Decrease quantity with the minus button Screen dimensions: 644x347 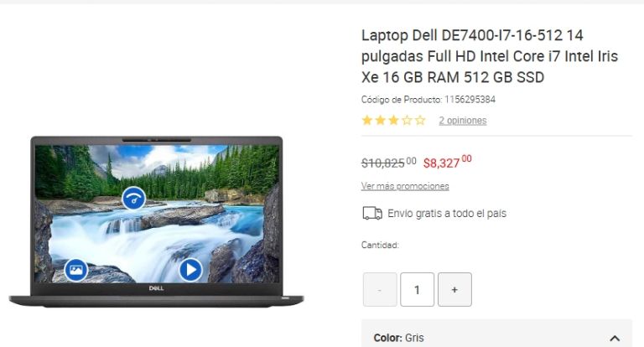pos(380,289)
